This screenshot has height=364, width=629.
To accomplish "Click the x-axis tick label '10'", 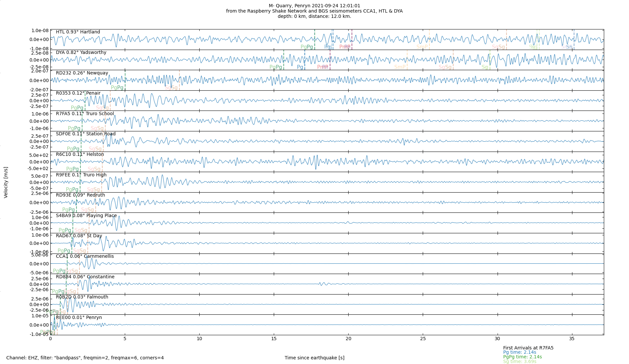I will coord(199,339).
